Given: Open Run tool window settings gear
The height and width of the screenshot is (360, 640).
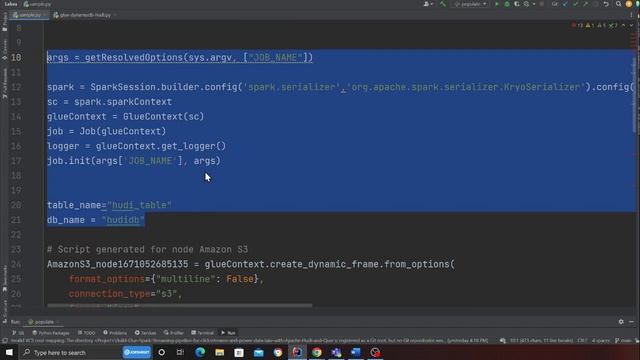Looking at the screenshot, I should (x=621, y=322).
